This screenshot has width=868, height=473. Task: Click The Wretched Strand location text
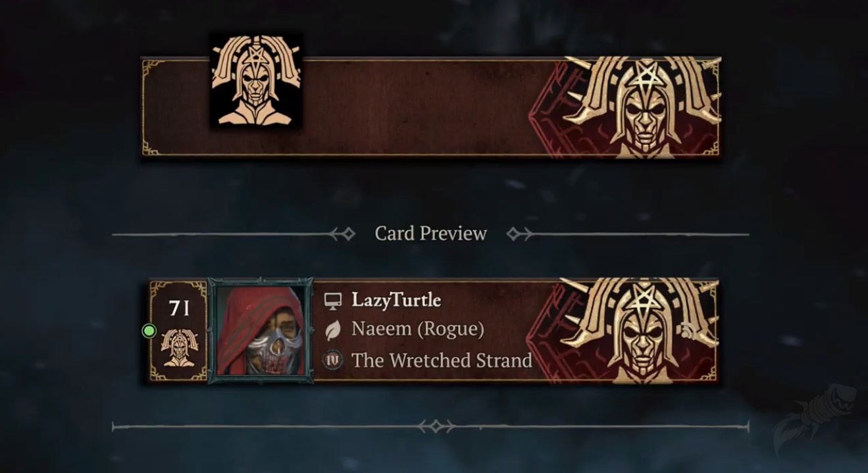[x=442, y=361]
